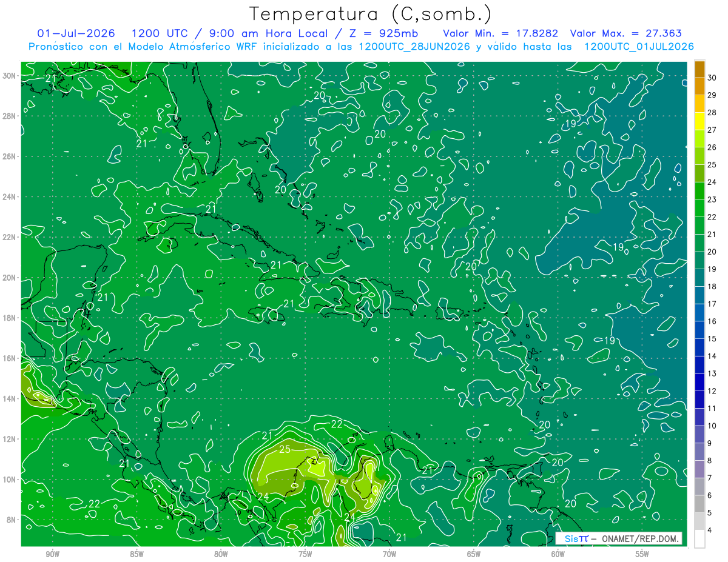The height and width of the screenshot is (562, 728).
Task: Select the date text "01-Jul-2026"
Action: pyautogui.click(x=76, y=33)
